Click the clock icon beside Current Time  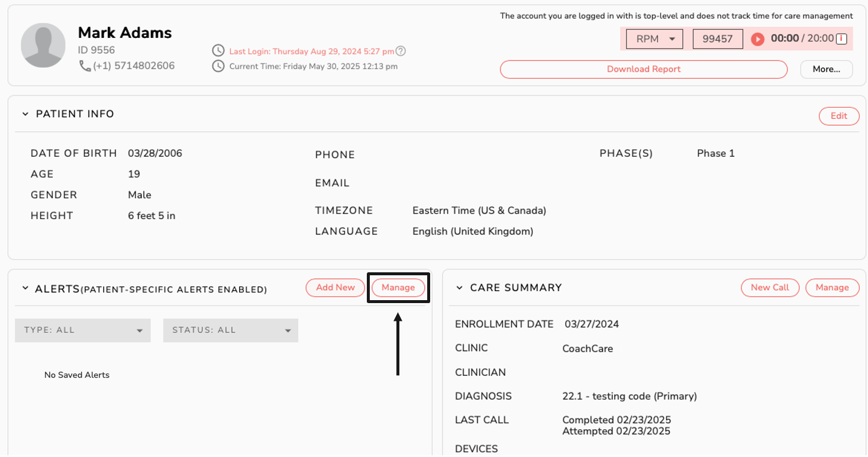tap(218, 66)
